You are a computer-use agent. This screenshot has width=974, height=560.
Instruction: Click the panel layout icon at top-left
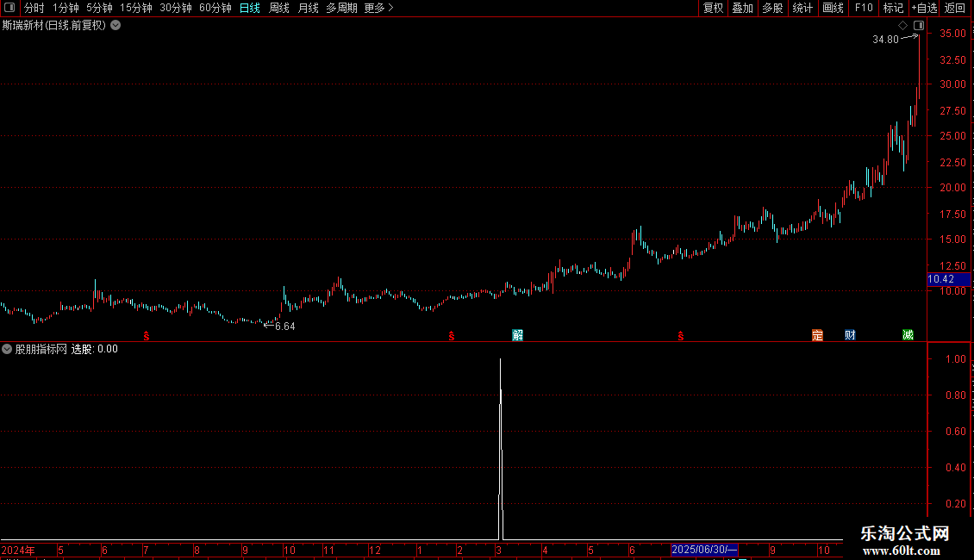coord(9,8)
